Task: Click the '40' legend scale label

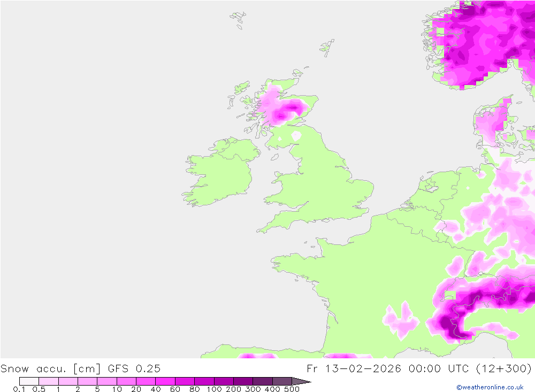Action: [x=156, y=389]
